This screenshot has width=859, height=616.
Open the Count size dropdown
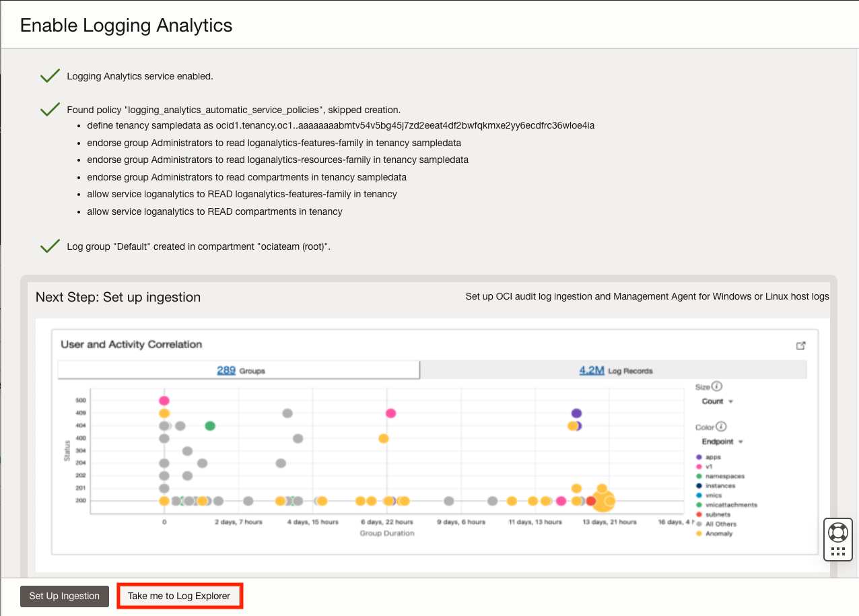[715, 401]
